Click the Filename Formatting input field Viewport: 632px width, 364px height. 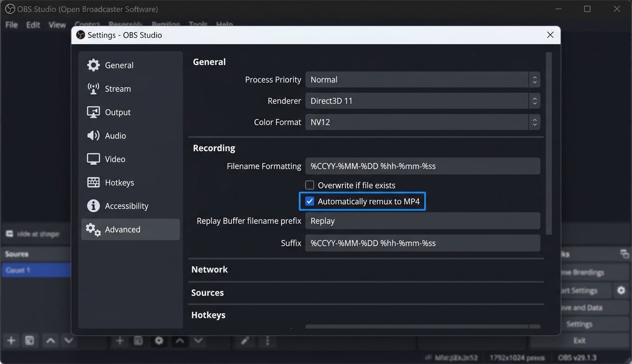(422, 166)
